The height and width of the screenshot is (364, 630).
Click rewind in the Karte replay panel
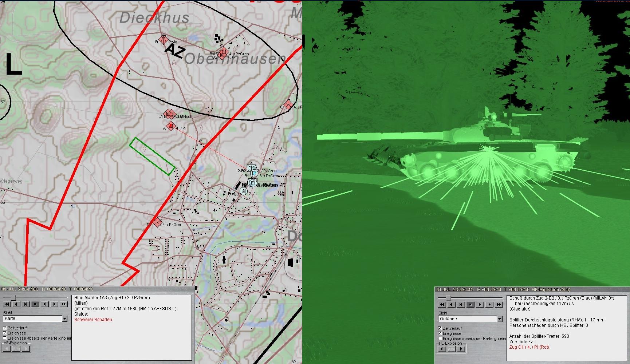pos(7,304)
